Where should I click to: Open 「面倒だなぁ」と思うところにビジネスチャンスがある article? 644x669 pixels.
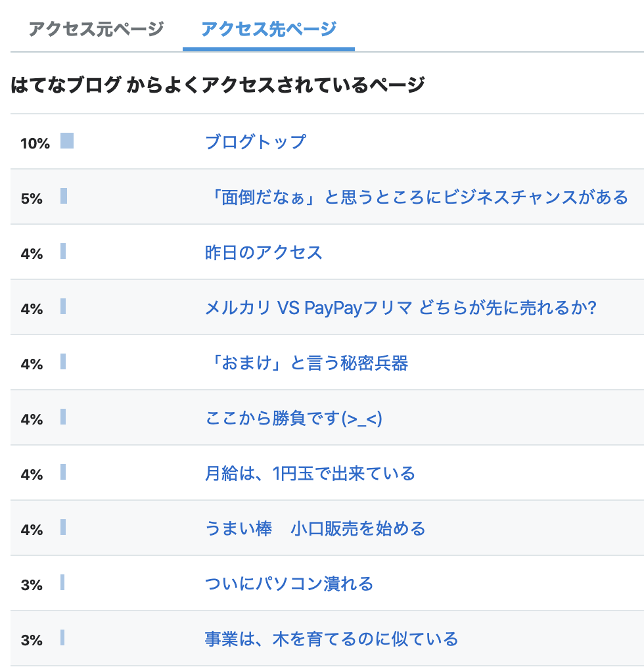point(417,197)
